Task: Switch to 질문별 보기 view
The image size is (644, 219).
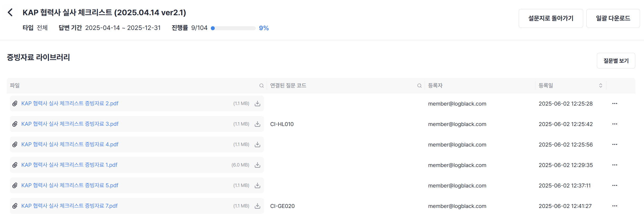Action: (x=616, y=61)
